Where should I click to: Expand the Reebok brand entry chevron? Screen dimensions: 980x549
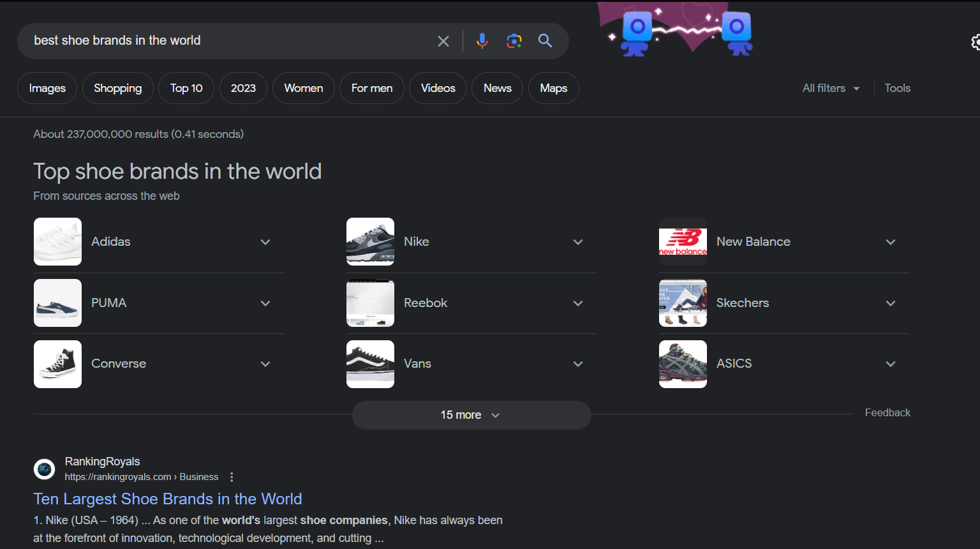pos(578,303)
